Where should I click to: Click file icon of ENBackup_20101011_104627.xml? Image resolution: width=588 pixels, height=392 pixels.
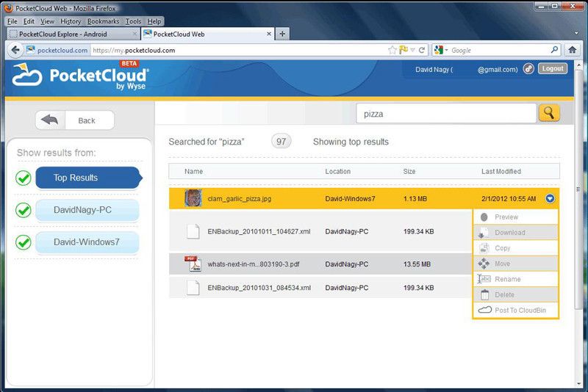(x=193, y=231)
